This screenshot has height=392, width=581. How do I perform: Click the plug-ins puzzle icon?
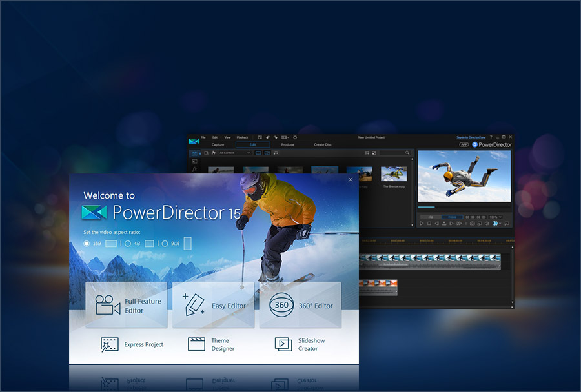pyautogui.click(x=214, y=153)
